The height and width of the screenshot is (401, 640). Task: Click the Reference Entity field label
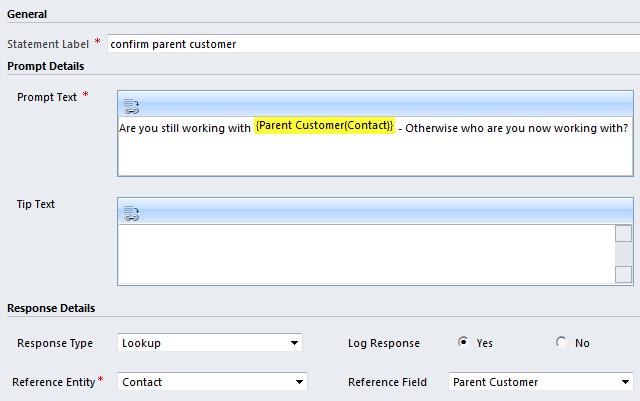pyautogui.click(x=53, y=382)
